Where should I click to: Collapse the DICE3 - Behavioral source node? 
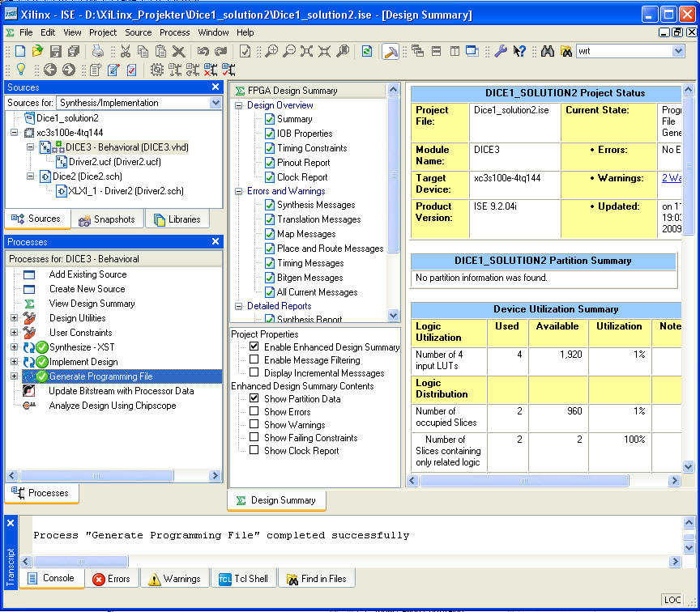[30, 147]
